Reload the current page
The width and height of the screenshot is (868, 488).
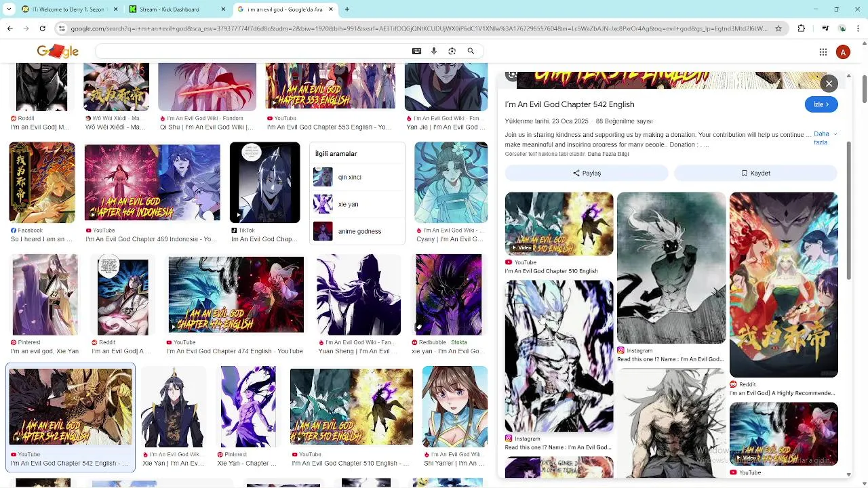click(43, 28)
